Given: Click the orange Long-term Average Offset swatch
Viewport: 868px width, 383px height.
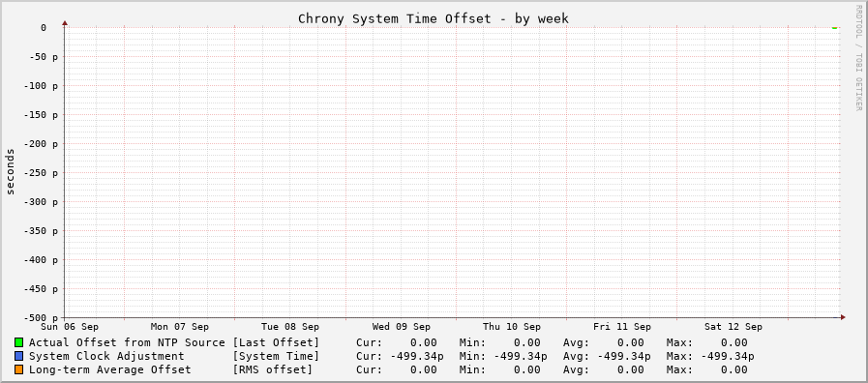Looking at the screenshot, I should (x=19, y=369).
